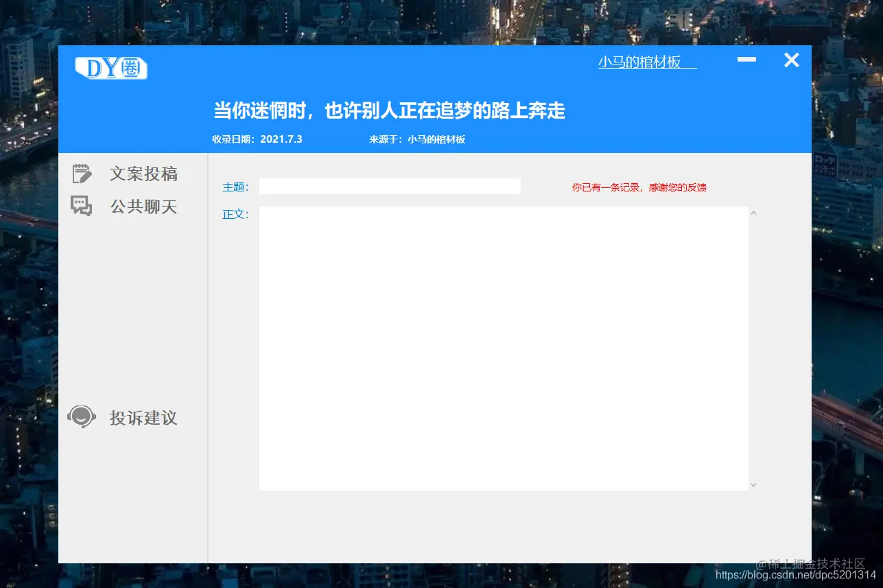Select the 文案投稿 notepad icon

[x=81, y=173]
